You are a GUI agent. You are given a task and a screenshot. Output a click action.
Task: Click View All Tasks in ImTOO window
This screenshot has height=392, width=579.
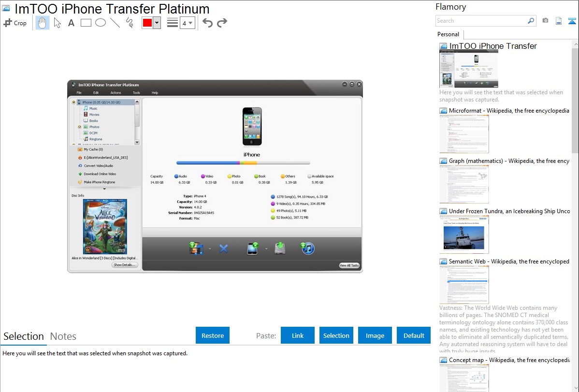[349, 266]
